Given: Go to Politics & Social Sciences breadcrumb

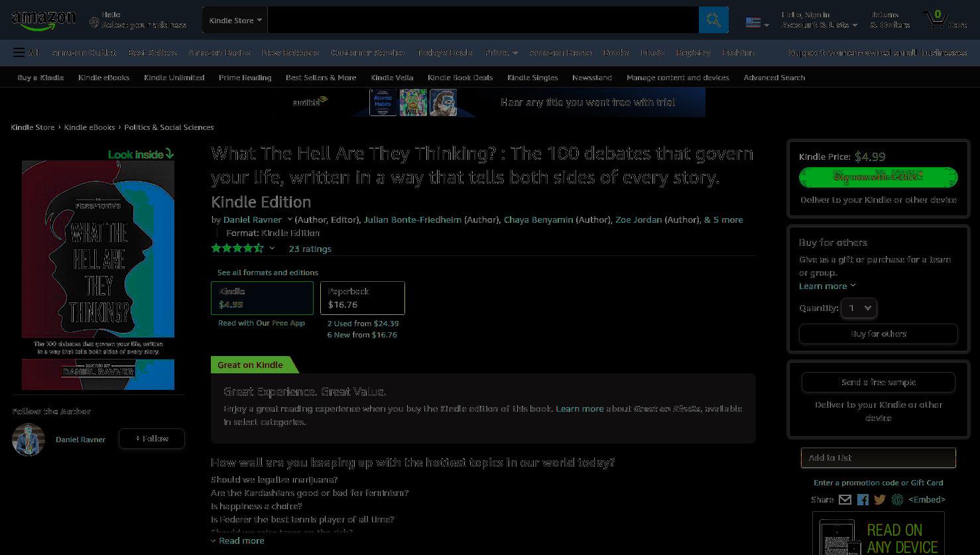Looking at the screenshot, I should tap(169, 127).
